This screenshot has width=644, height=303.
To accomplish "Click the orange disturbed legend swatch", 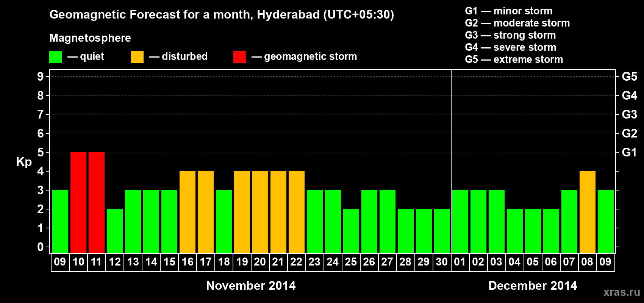I will coord(137,57).
